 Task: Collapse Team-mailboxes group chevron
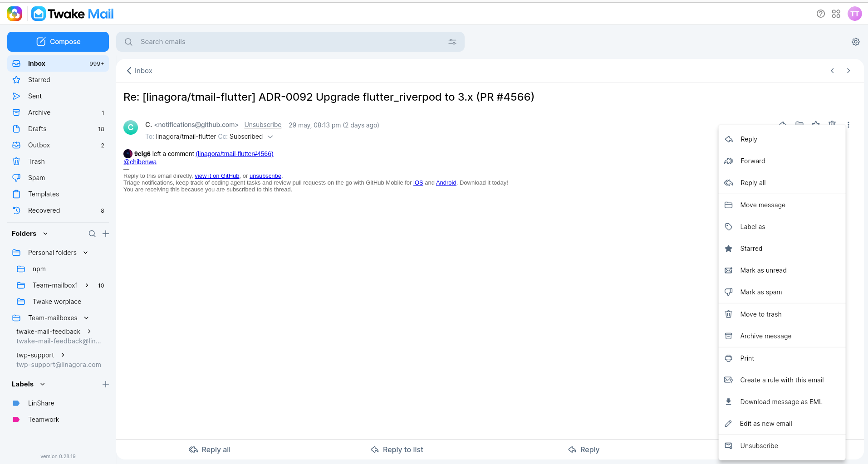tap(86, 318)
